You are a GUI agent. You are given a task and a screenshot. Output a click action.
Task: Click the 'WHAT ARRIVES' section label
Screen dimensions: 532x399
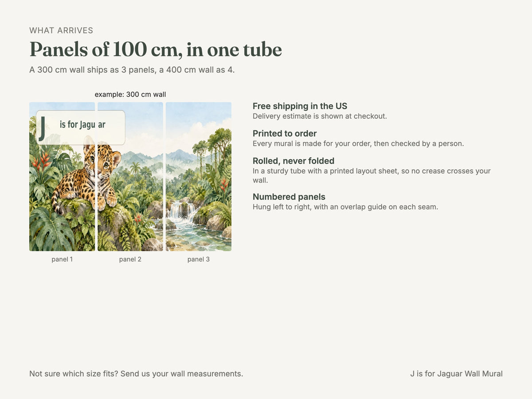[61, 31]
